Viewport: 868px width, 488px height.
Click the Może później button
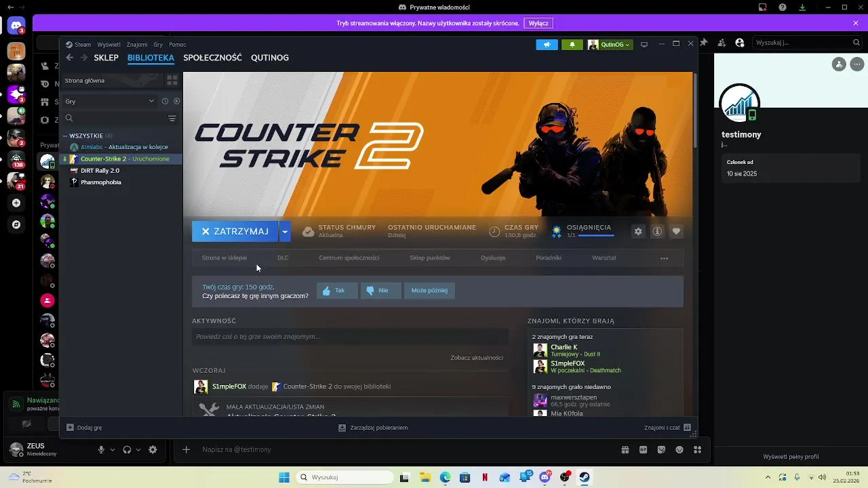[429, 291]
